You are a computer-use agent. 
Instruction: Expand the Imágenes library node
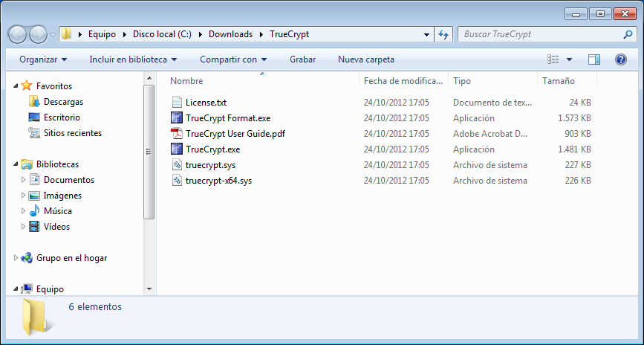(24, 196)
